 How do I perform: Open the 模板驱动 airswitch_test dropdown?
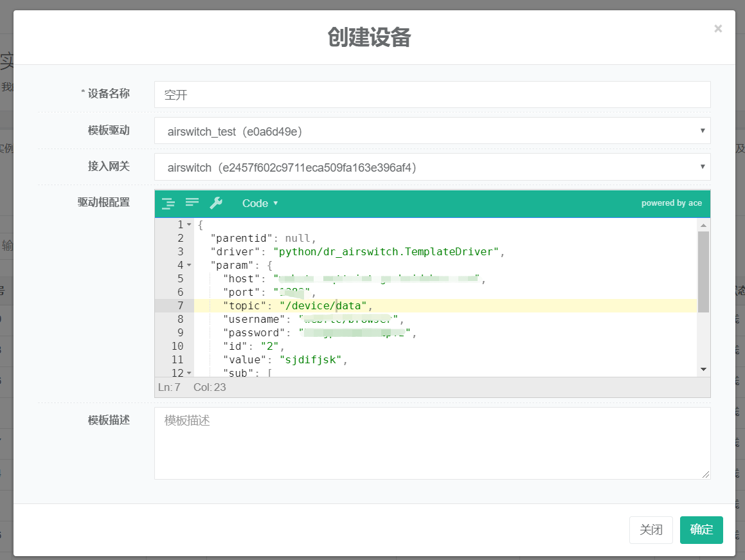pos(432,131)
